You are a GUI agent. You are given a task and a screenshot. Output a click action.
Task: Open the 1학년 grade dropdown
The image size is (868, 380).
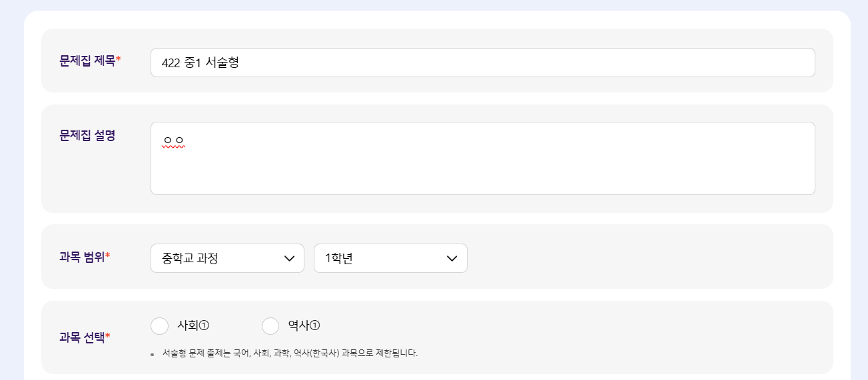tap(390, 258)
